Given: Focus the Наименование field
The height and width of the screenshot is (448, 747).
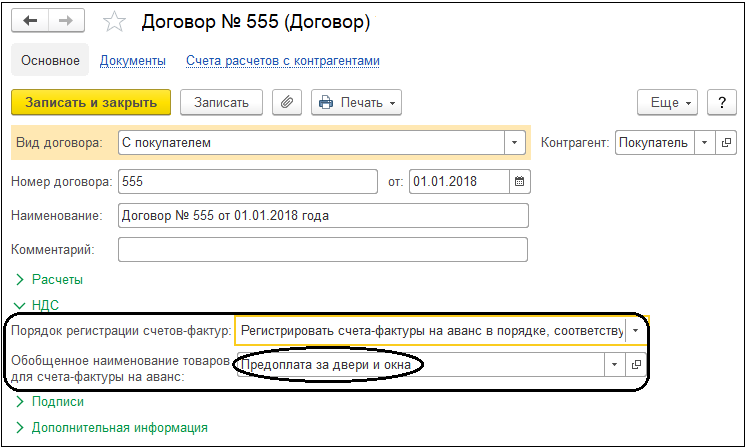Looking at the screenshot, I should (x=323, y=215).
